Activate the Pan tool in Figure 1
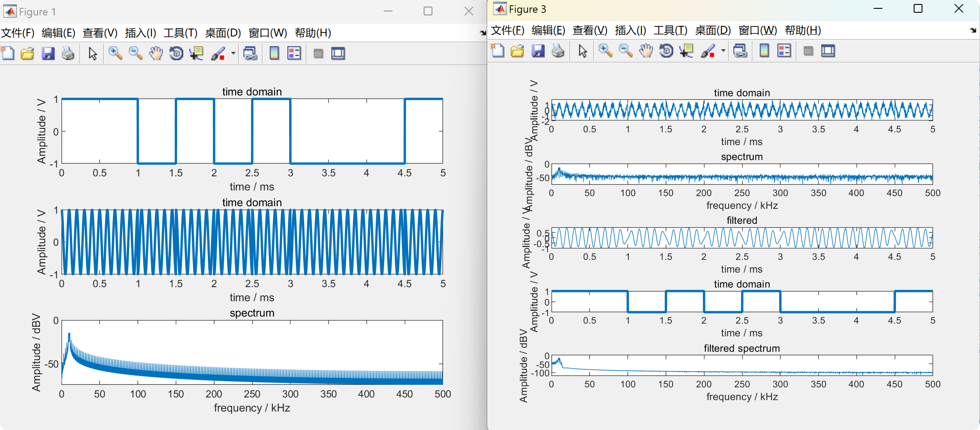This screenshot has width=980, height=430. point(156,53)
